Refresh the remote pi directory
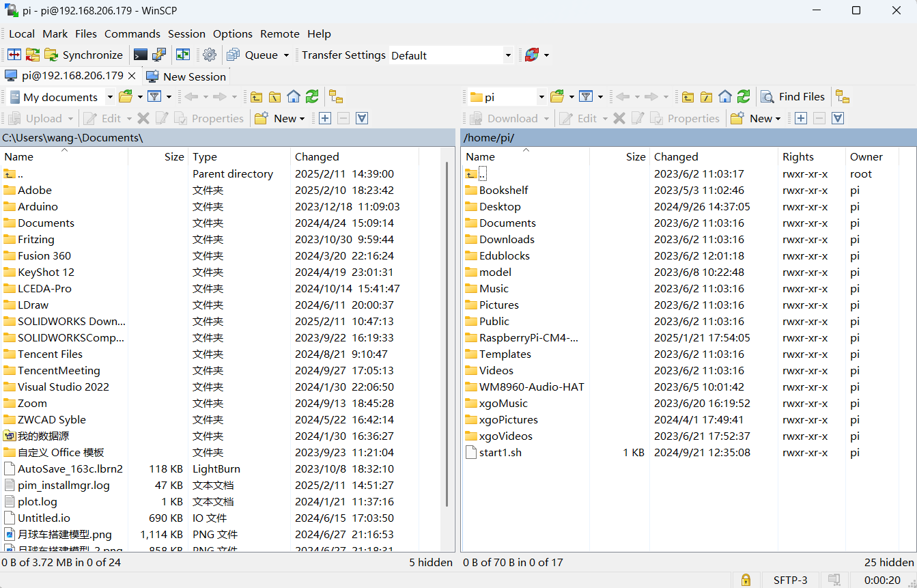Screen dimensions: 917x588 click(744, 97)
